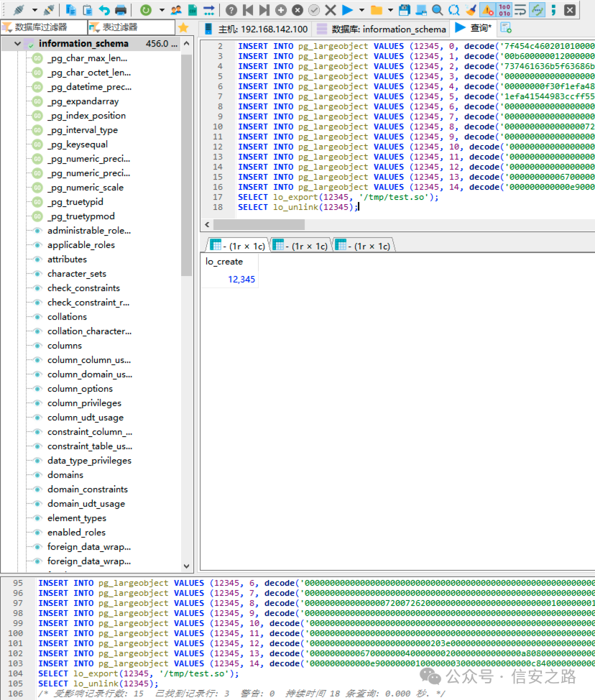The image size is (595, 700).
Task: Run the query with blue play icon
Action: tap(347, 10)
